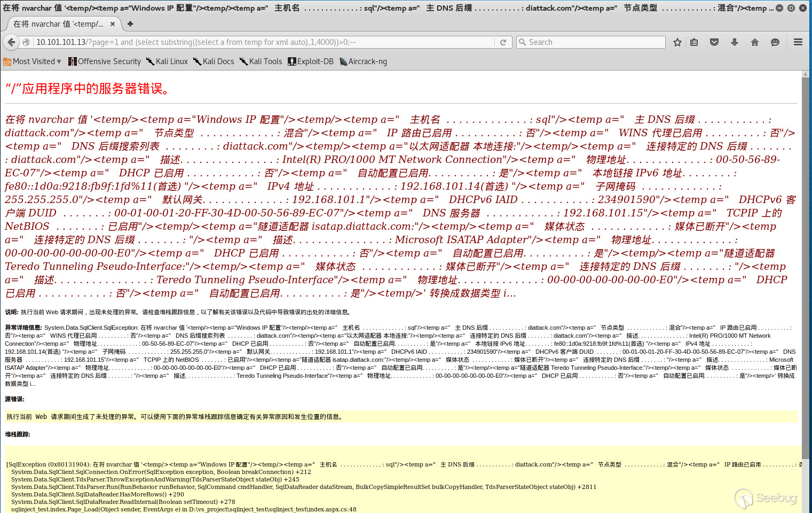The width and height of the screenshot is (812, 513).
Task: Minimize the browser window
Action: (x=779, y=8)
